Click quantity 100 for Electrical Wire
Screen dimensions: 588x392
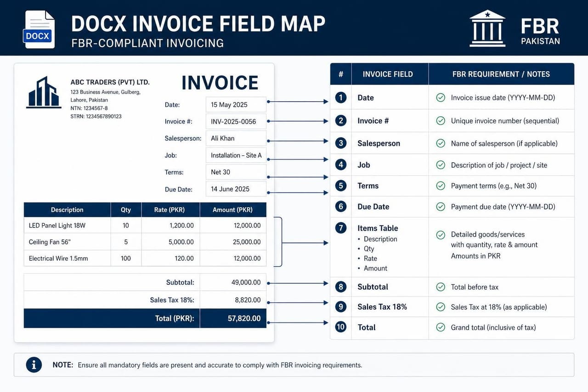click(x=126, y=258)
